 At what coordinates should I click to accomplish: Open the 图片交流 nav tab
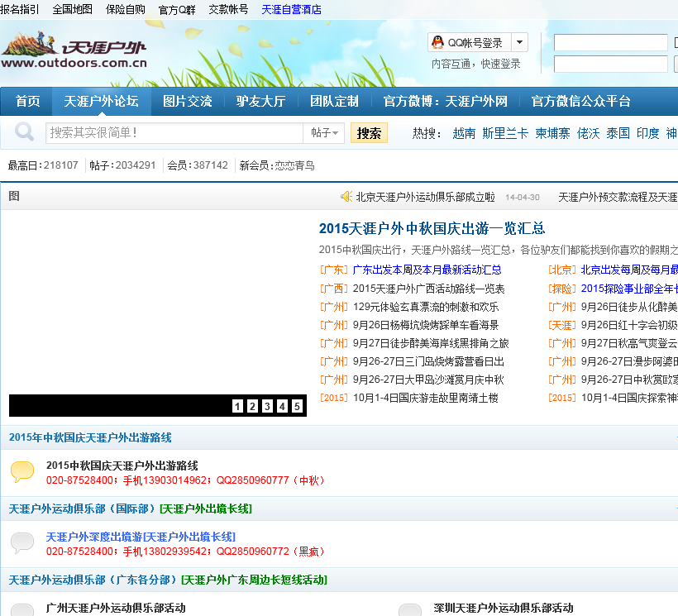(x=187, y=101)
